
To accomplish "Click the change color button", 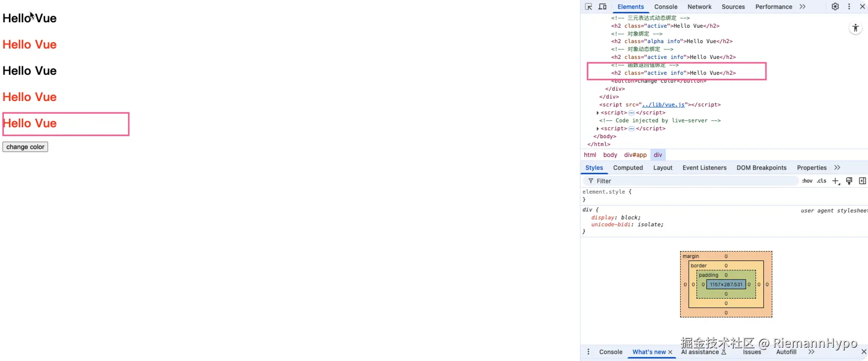I will [25, 147].
